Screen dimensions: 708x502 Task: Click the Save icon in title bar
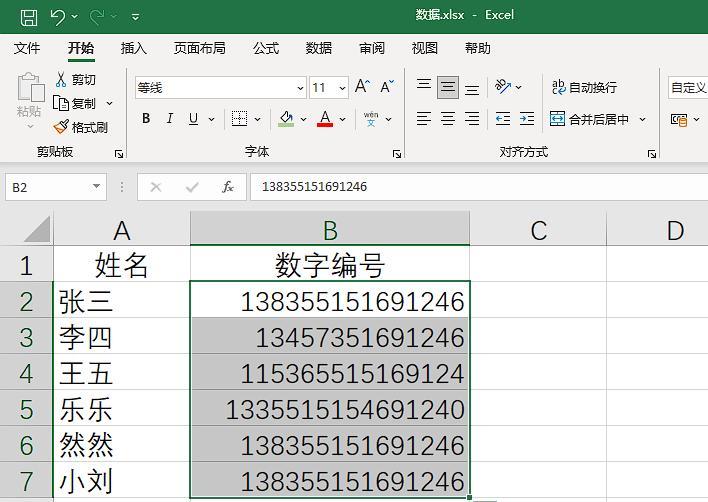tap(29, 17)
